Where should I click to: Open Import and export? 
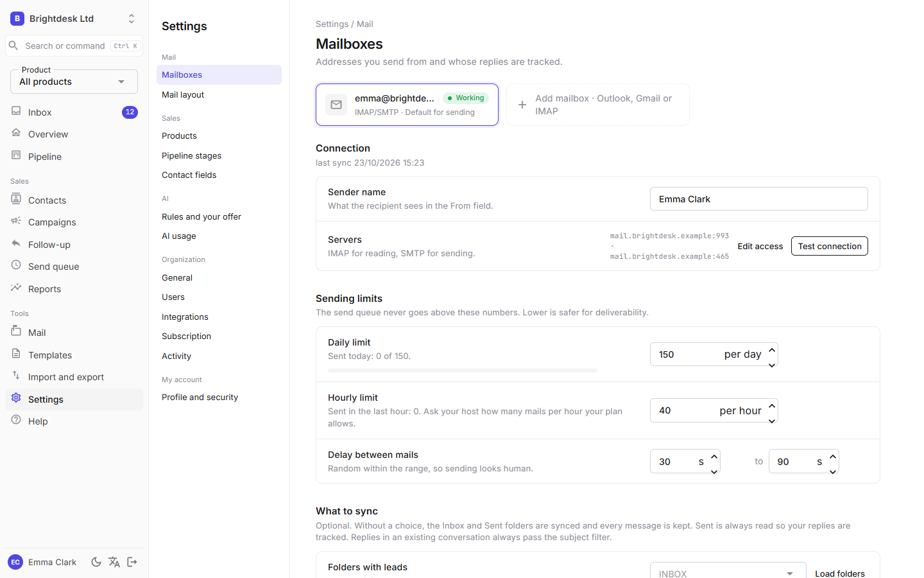(x=74, y=377)
